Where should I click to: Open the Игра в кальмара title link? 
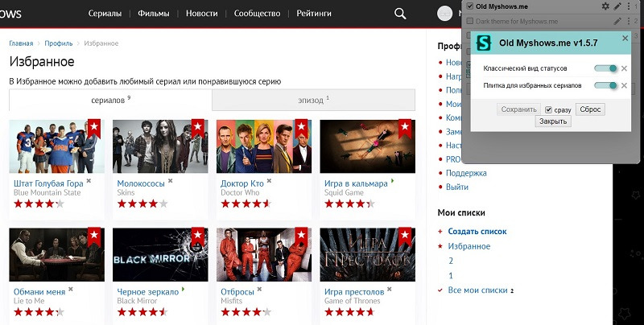pyautogui.click(x=356, y=183)
